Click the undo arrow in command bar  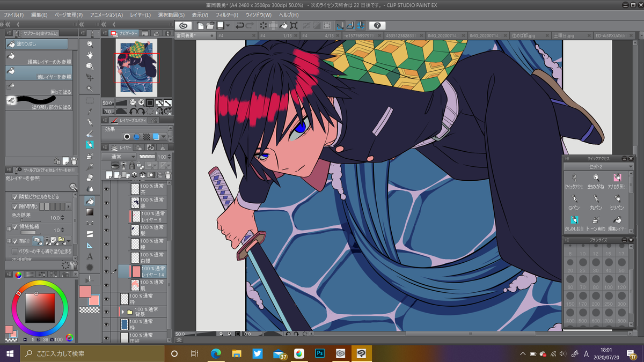240,25
